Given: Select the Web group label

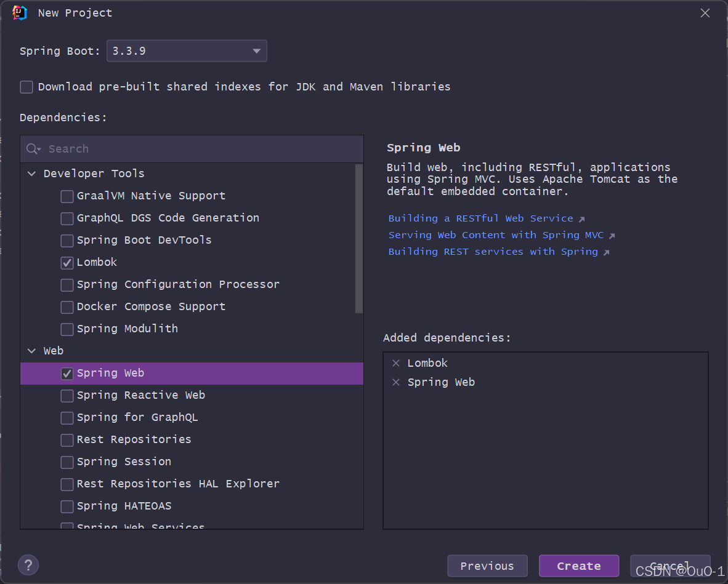Looking at the screenshot, I should click(54, 351).
